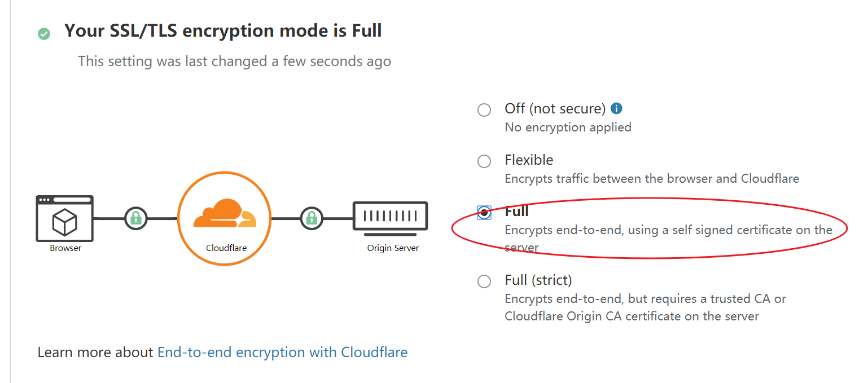The image size is (868, 383).
Task: Click the Browser label under diagram
Action: (x=65, y=248)
